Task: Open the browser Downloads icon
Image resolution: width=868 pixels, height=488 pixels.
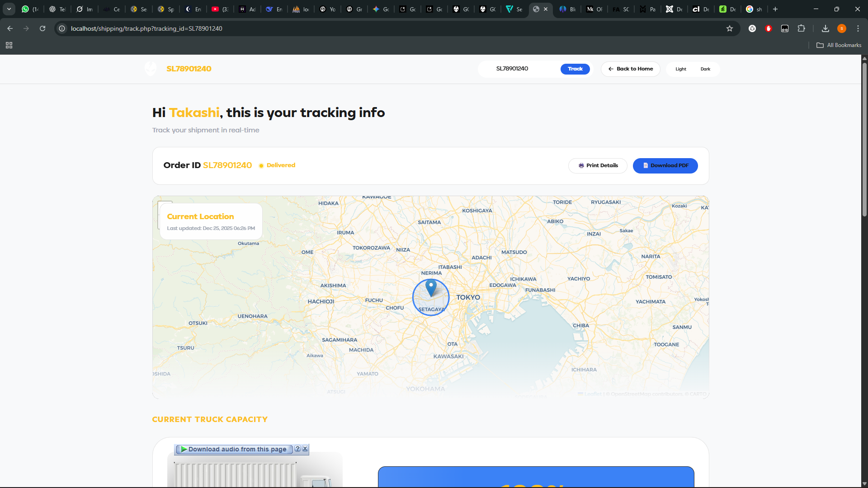Action: (x=825, y=28)
